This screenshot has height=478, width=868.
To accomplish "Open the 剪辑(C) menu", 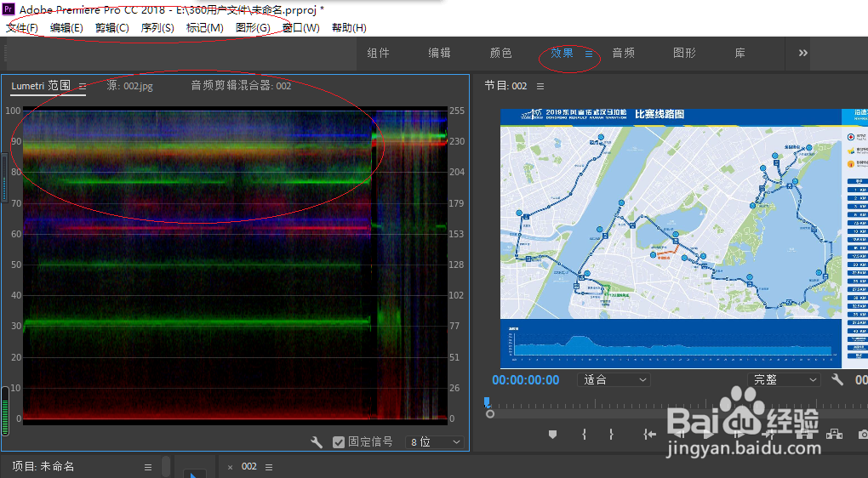I will click(111, 28).
